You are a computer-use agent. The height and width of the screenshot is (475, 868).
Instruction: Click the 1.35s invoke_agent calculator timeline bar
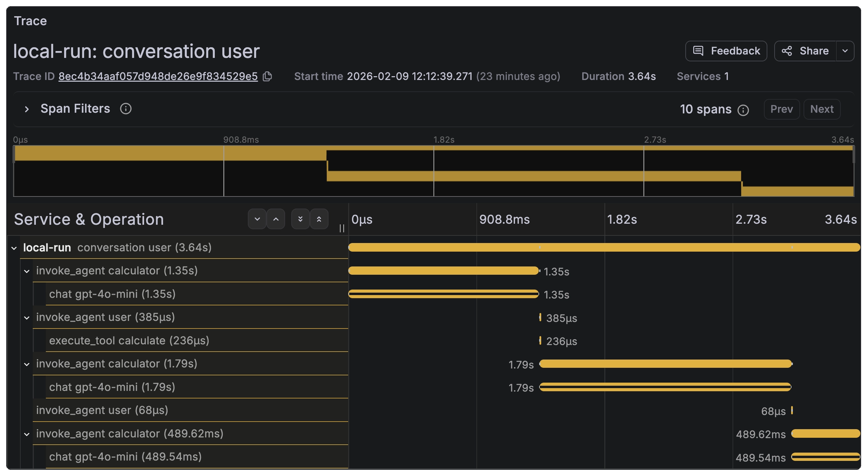(x=443, y=271)
